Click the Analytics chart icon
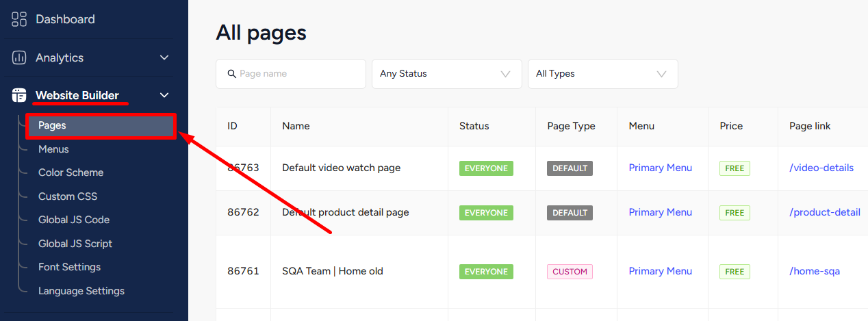 [x=19, y=57]
